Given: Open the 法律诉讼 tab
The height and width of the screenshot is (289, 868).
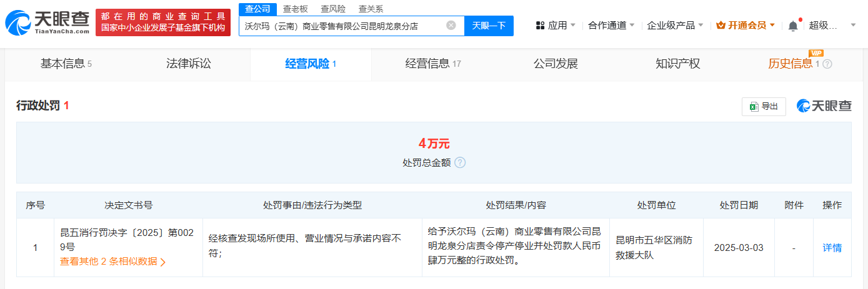Looking at the screenshot, I should (x=189, y=64).
